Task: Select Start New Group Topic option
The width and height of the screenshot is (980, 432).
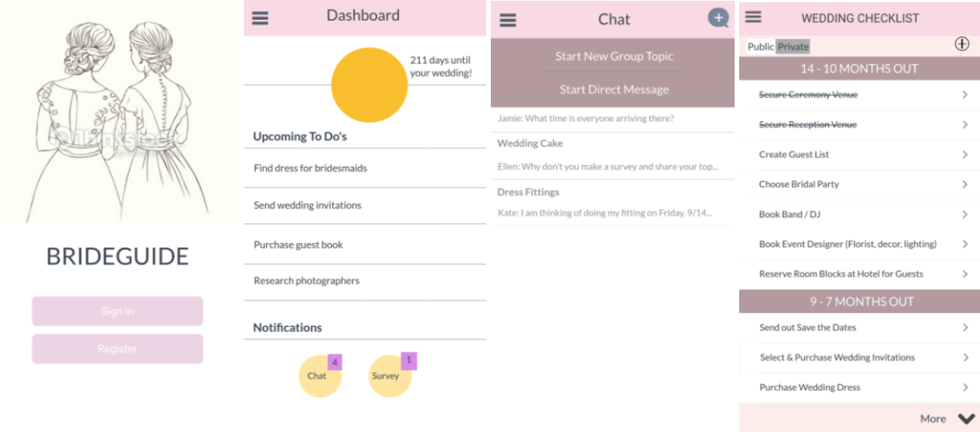Action: click(x=613, y=56)
